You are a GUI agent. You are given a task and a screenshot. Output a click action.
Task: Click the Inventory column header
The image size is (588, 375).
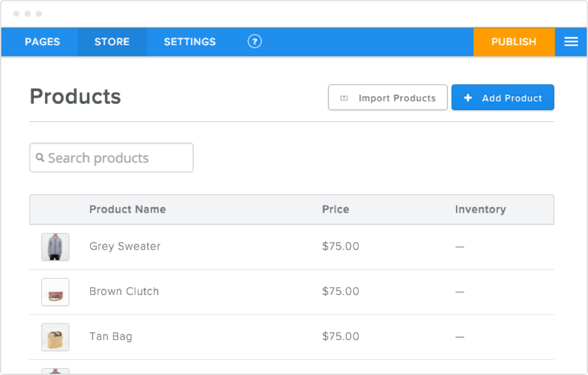[480, 209]
